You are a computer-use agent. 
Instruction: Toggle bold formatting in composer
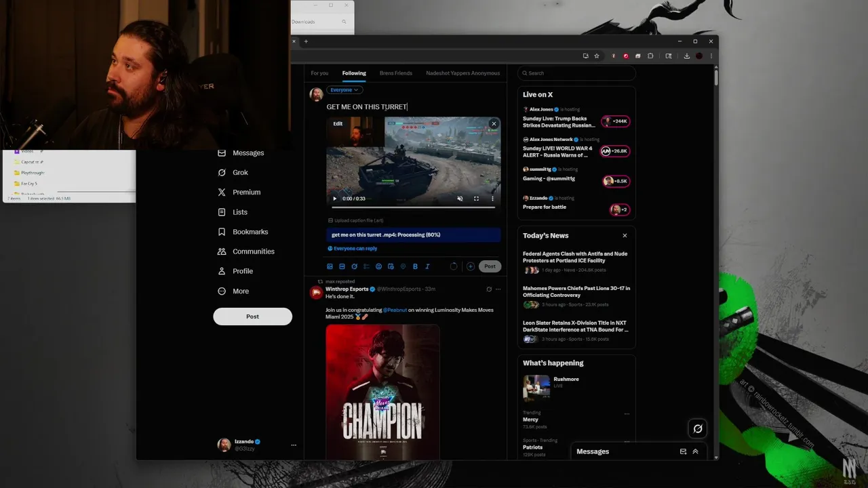415,266
